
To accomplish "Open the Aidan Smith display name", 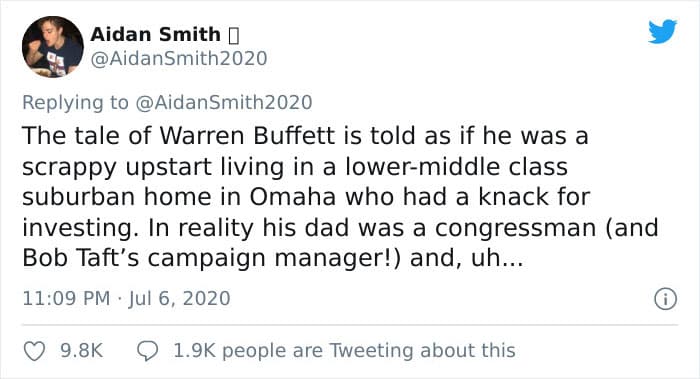I will pos(155,34).
